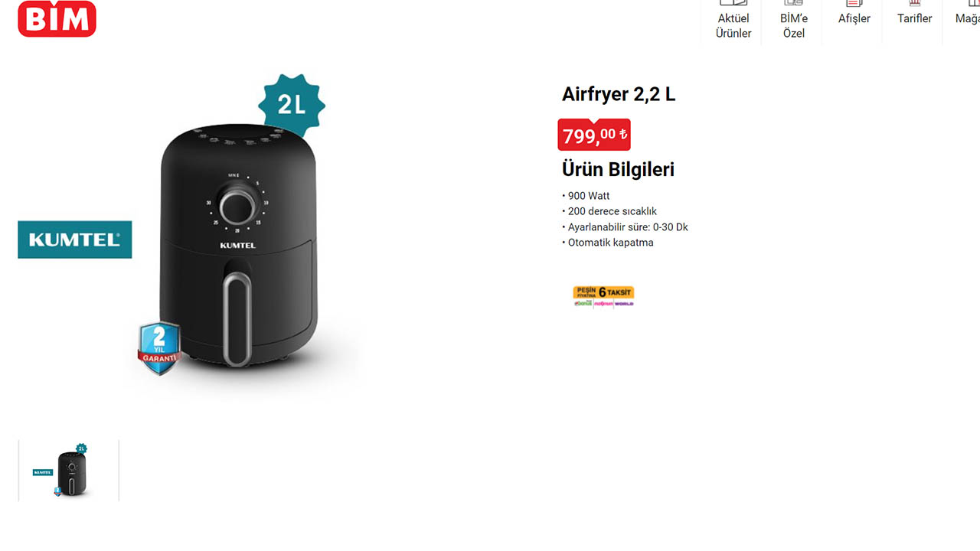The width and height of the screenshot is (980, 551).
Task: Click the Airfryer 2,2 L title
Action: coord(619,94)
